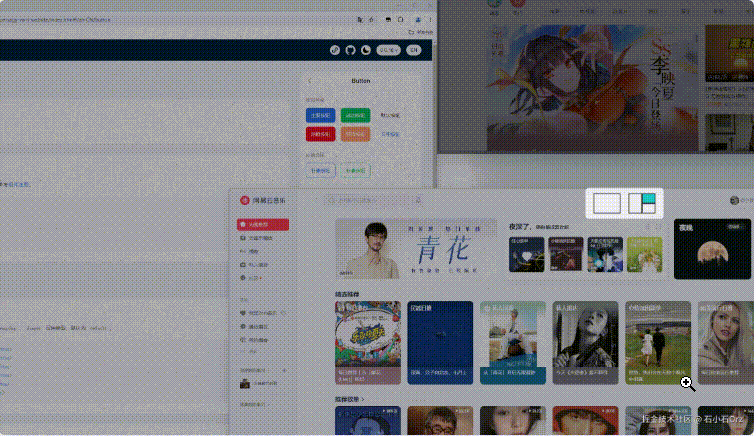Open the couple walking on grass playlist card
This screenshot has width=756, height=436.
658,343
